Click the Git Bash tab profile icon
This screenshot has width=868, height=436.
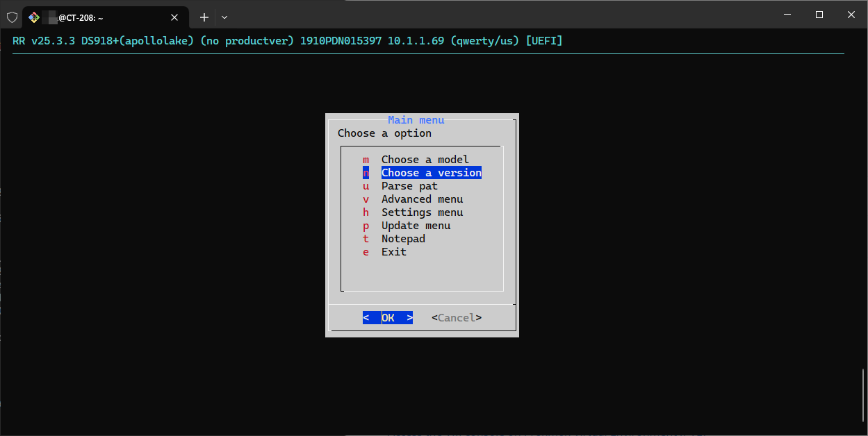click(34, 17)
